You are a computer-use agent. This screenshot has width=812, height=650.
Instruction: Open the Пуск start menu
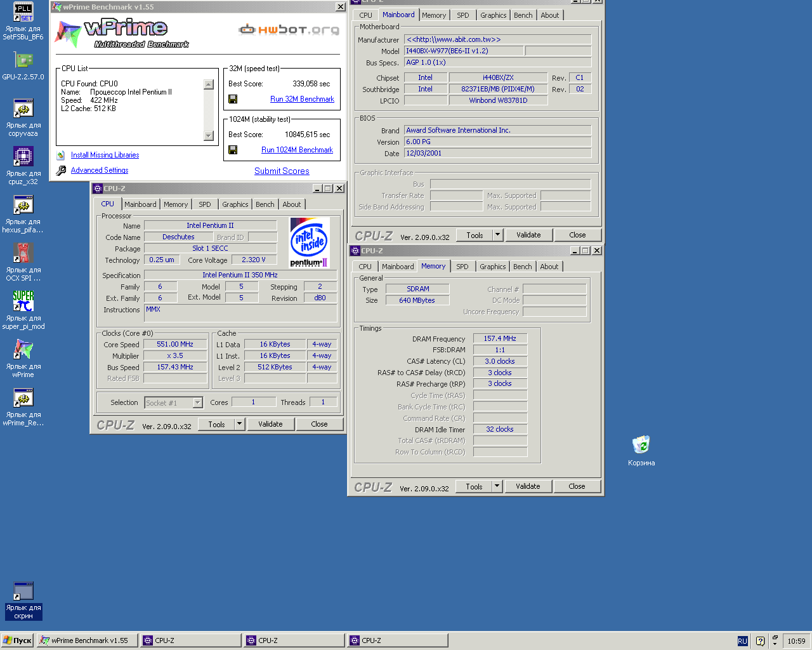pos(17,640)
